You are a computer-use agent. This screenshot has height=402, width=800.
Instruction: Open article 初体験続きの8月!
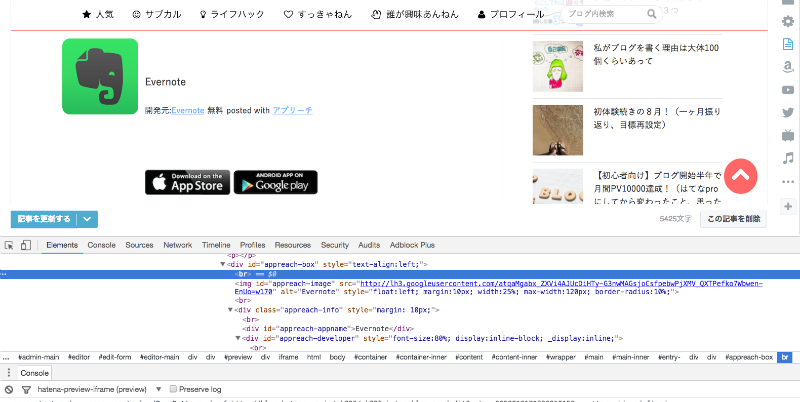657,118
